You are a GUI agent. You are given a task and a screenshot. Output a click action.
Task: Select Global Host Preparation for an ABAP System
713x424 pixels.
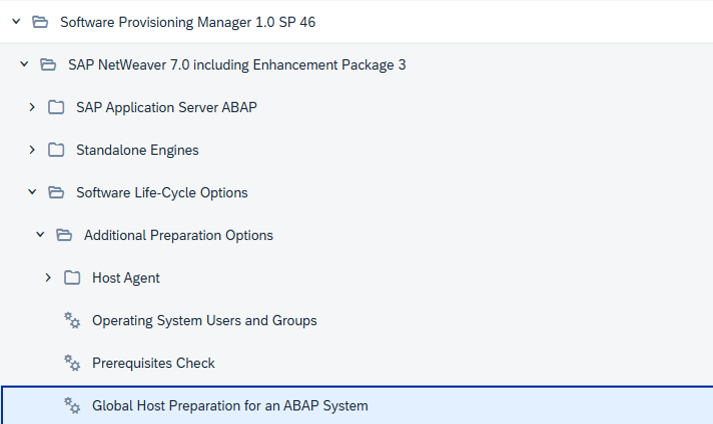pos(230,406)
